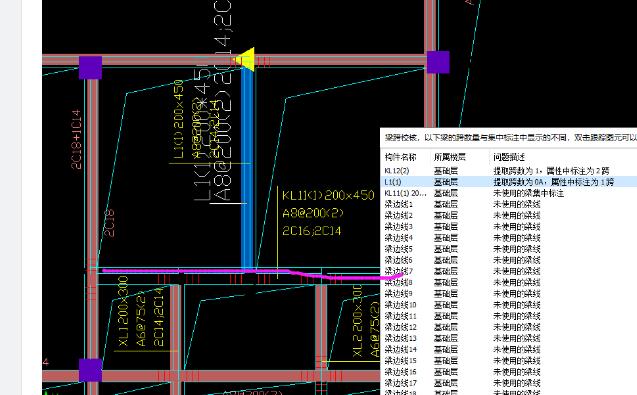The image size is (637, 395).
Task: Click the description '提取跨数为 1, 属性中标注为 2跨'
Action: [x=551, y=171]
